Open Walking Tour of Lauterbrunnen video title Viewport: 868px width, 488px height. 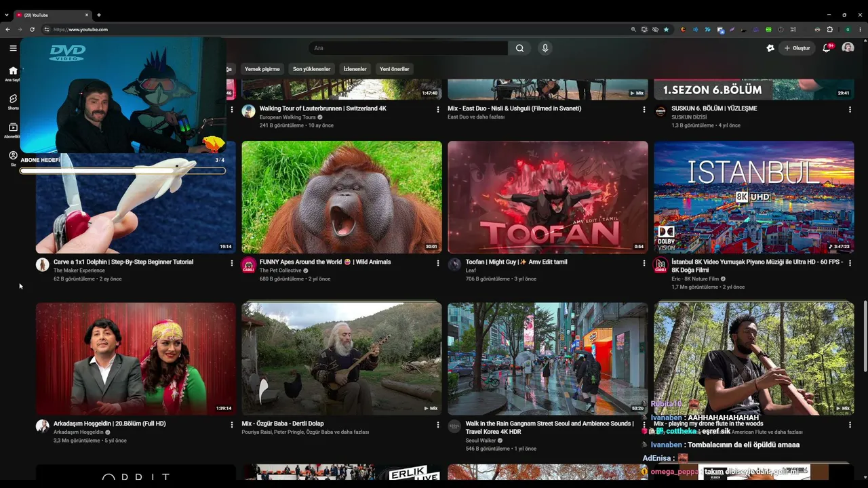[323, 108]
